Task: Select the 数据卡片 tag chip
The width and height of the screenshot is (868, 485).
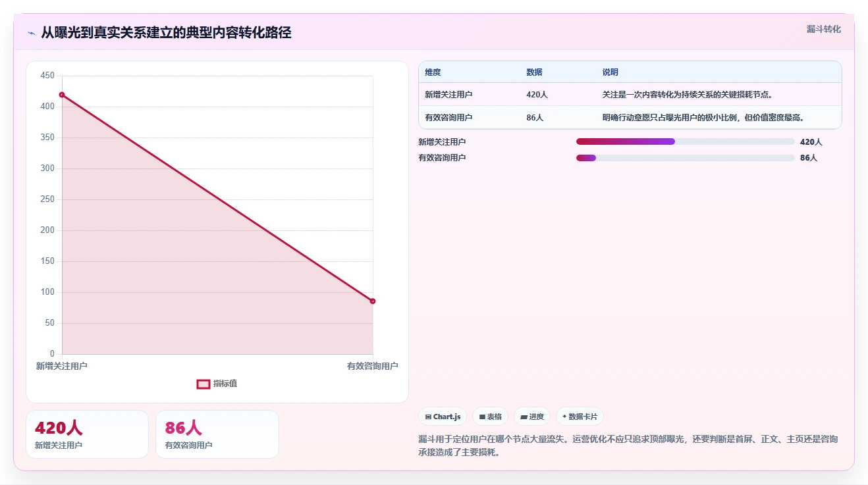Action: click(x=580, y=417)
